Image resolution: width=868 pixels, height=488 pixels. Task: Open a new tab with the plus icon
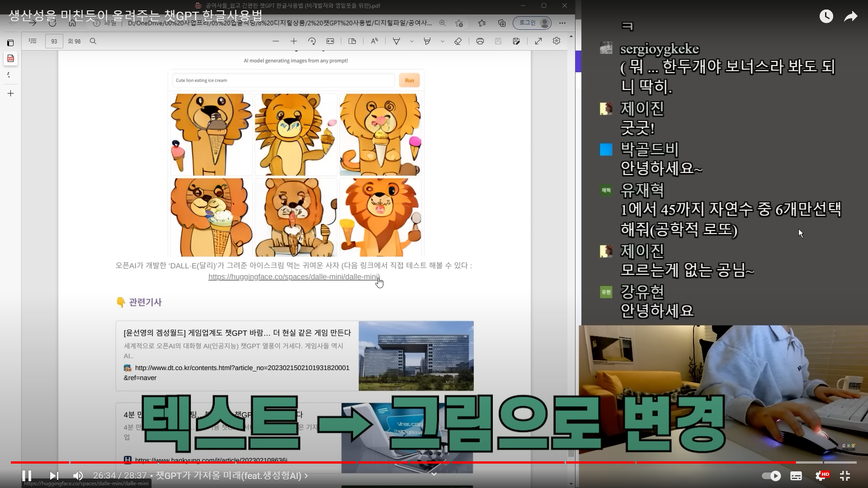[x=10, y=94]
